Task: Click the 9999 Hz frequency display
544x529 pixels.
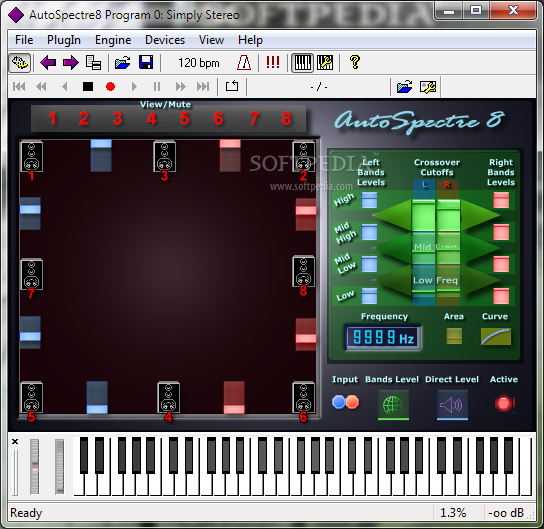Action: [x=383, y=337]
